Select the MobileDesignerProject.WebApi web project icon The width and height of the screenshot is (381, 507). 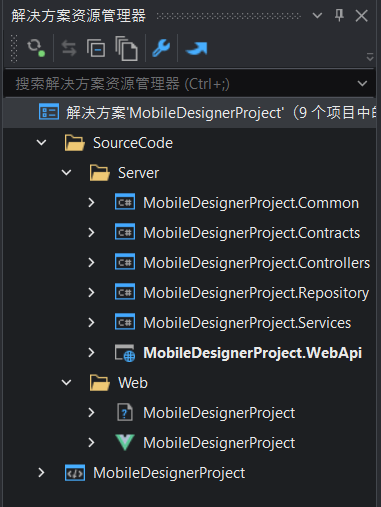pos(125,353)
